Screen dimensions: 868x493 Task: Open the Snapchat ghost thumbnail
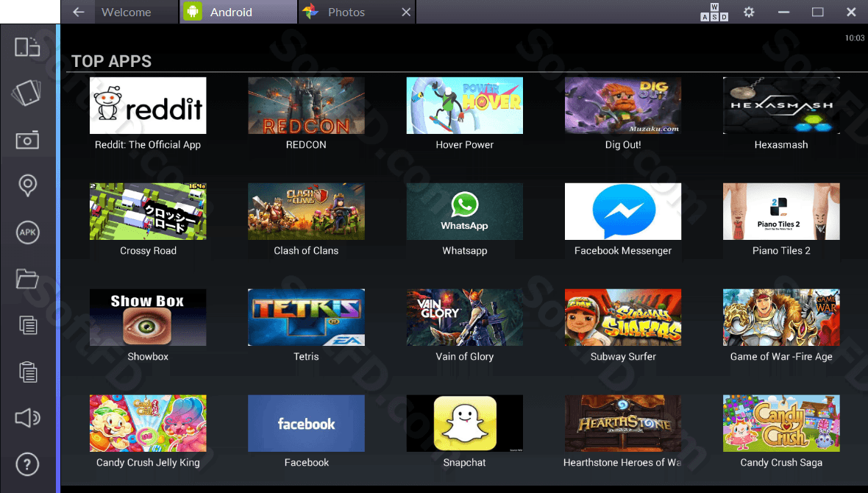(x=464, y=423)
